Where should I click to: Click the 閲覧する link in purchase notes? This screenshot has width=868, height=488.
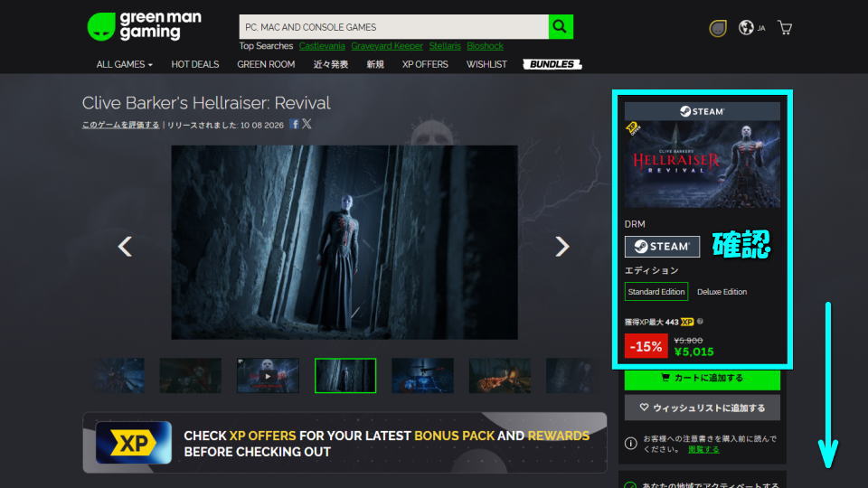[703, 449]
